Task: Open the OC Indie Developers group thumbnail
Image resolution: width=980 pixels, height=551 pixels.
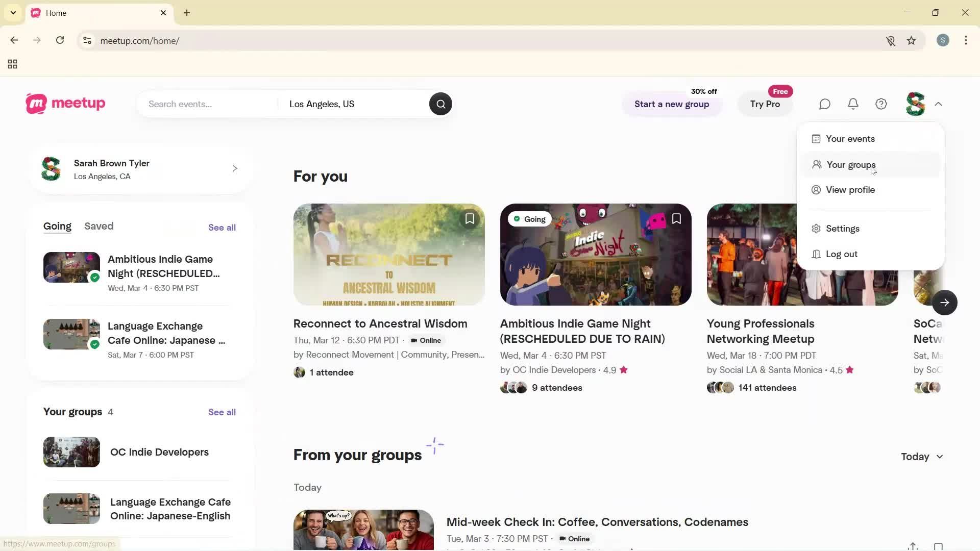Action: pos(71,452)
